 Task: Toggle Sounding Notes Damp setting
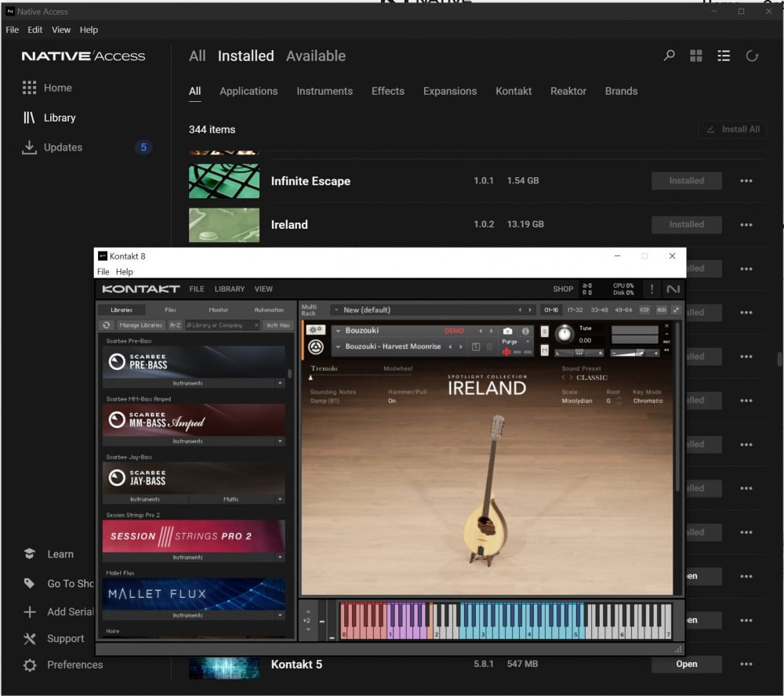[325, 401]
